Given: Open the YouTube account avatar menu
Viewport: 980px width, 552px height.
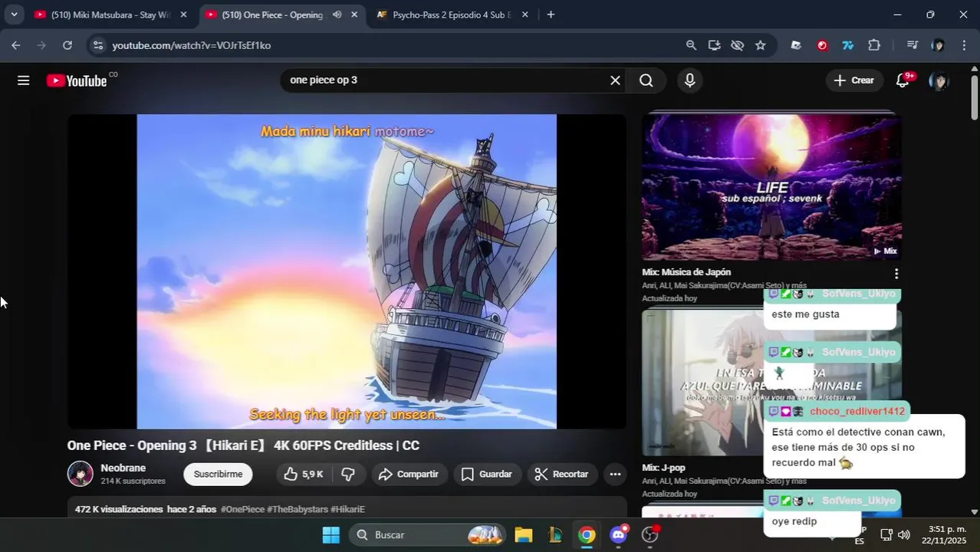Looking at the screenshot, I should coord(939,80).
